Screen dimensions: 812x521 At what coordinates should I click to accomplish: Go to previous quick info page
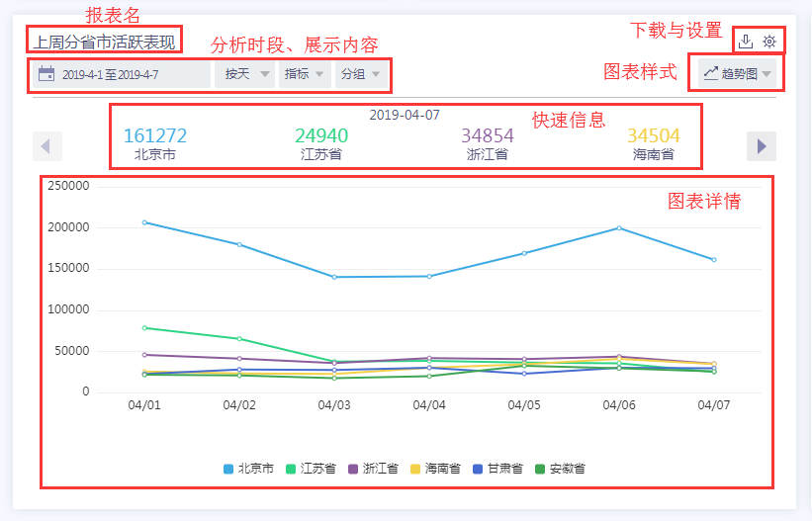pos(46,146)
